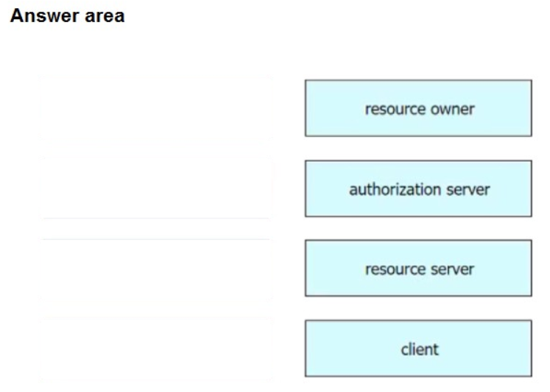
Task: Click empty slot beside resource owner
Action: tap(155, 108)
